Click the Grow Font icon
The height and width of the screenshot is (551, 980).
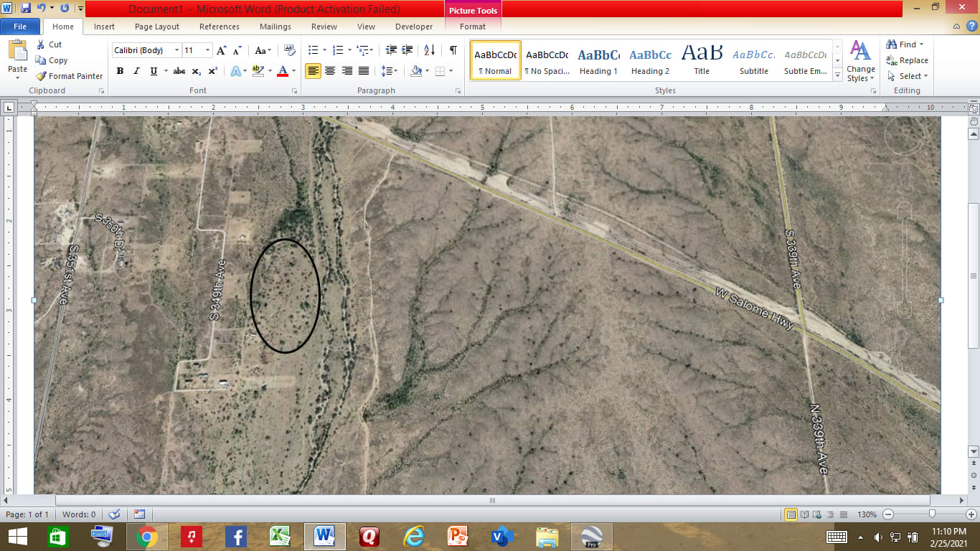221,50
